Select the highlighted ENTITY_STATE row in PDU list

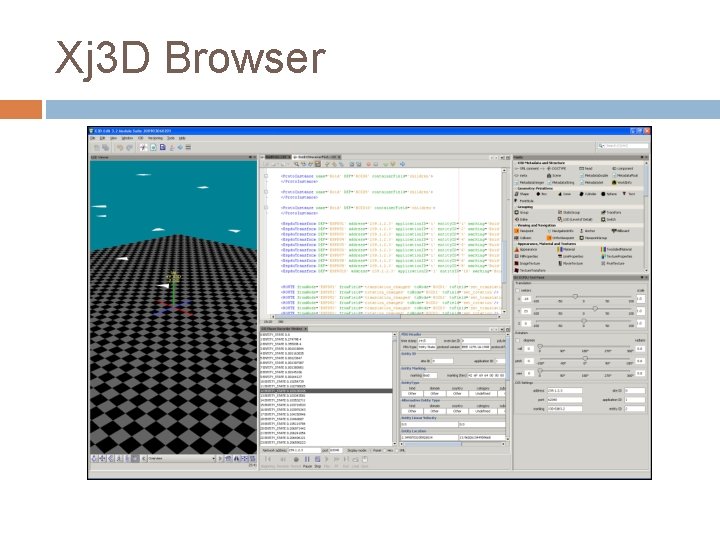(x=326, y=391)
